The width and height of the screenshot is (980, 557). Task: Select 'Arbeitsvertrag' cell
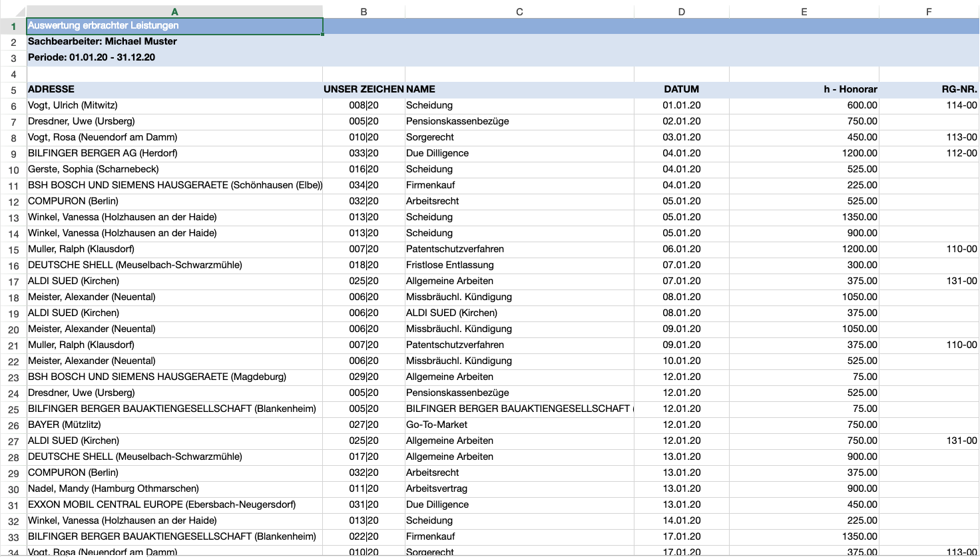point(519,489)
